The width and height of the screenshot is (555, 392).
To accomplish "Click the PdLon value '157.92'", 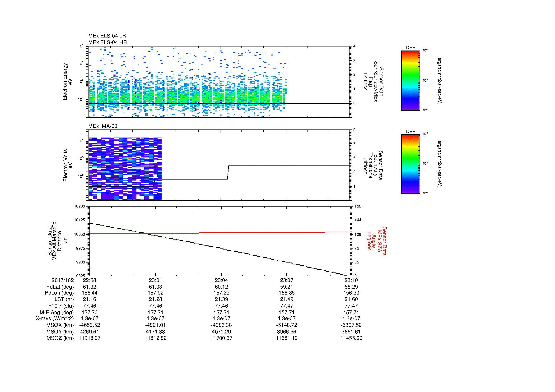I will tap(155, 293).
